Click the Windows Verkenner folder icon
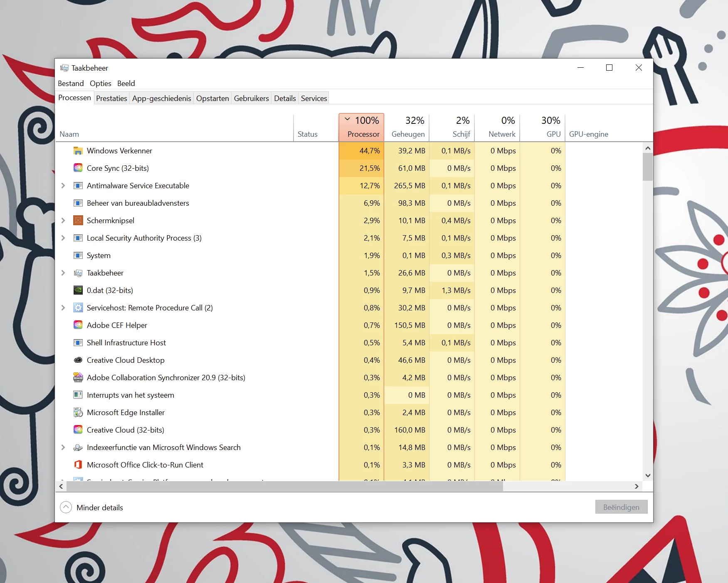 78,151
